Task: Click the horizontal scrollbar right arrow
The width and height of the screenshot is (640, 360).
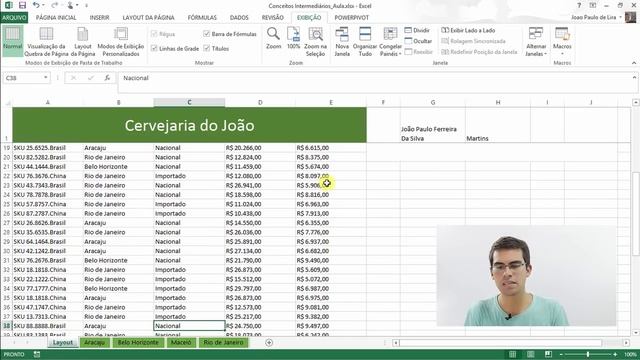Action: point(626,343)
